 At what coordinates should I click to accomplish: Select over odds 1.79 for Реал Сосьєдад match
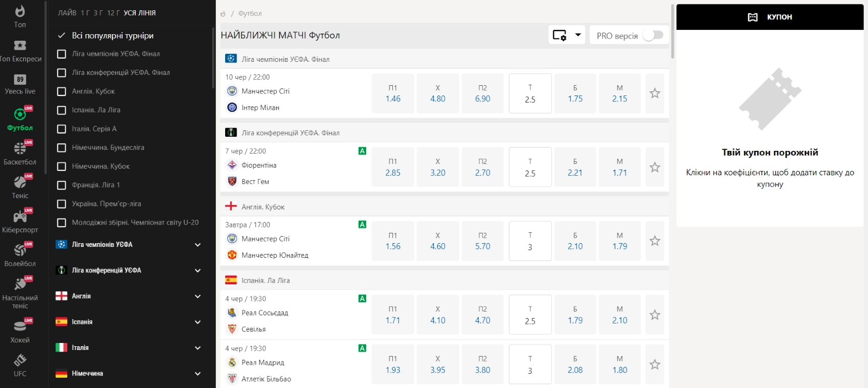[x=575, y=315]
